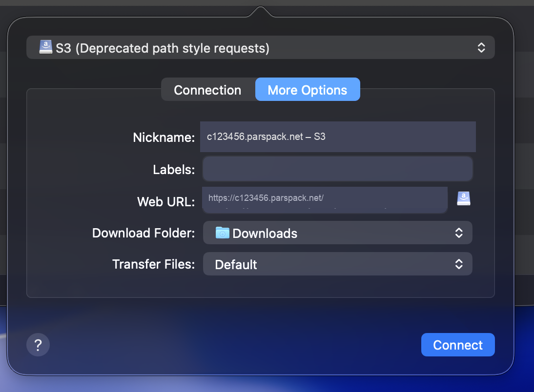Click the S3 drive icon in protocol selector

45,47
